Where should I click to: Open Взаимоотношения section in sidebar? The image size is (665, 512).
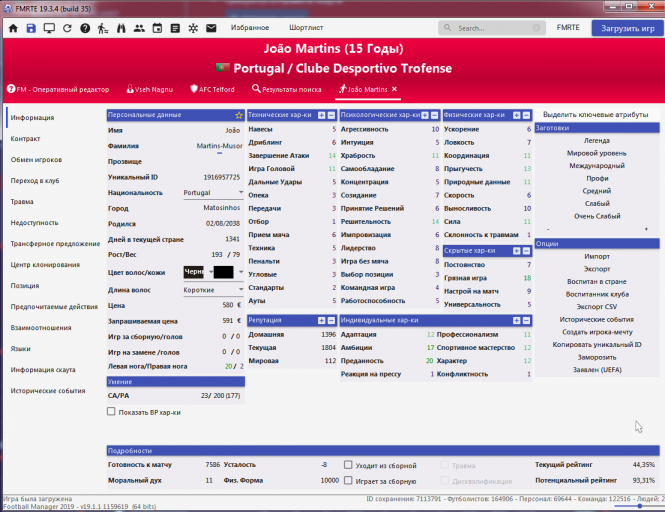41,327
